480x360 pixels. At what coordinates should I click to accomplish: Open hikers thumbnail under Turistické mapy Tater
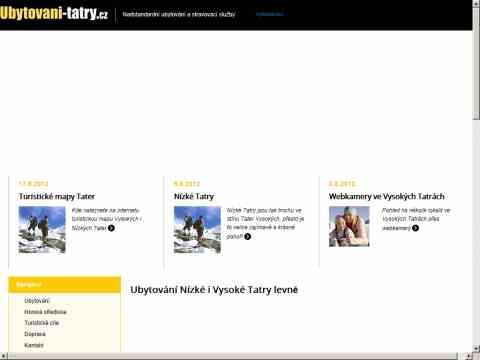point(42,230)
